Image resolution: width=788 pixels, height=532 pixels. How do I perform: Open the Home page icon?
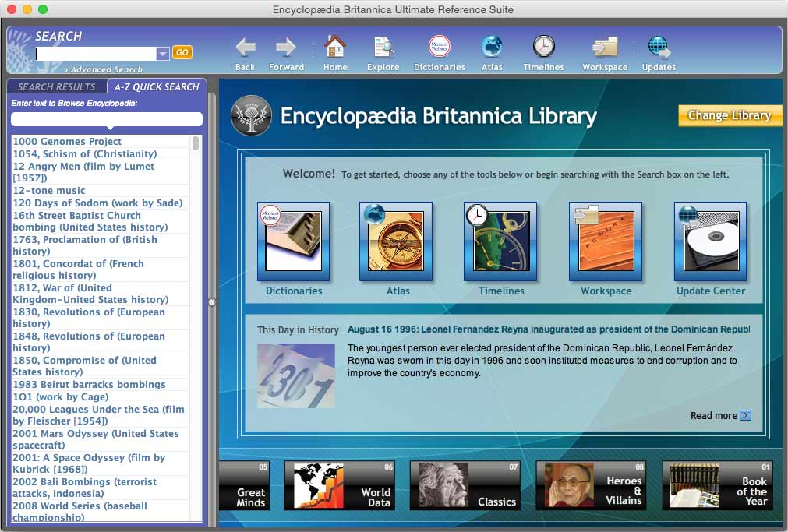(335, 53)
